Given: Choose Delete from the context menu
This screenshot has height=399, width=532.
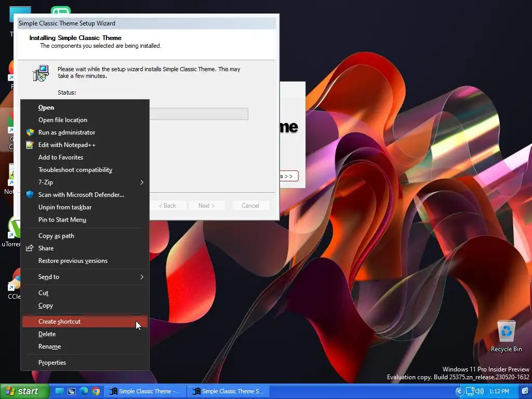Looking at the screenshot, I should (x=85, y=334).
